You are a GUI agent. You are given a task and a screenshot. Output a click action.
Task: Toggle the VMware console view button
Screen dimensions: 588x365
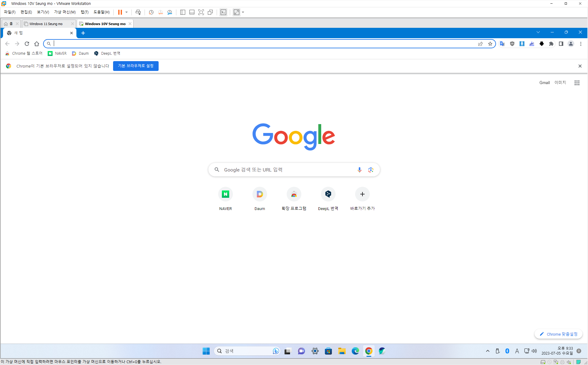point(223,12)
